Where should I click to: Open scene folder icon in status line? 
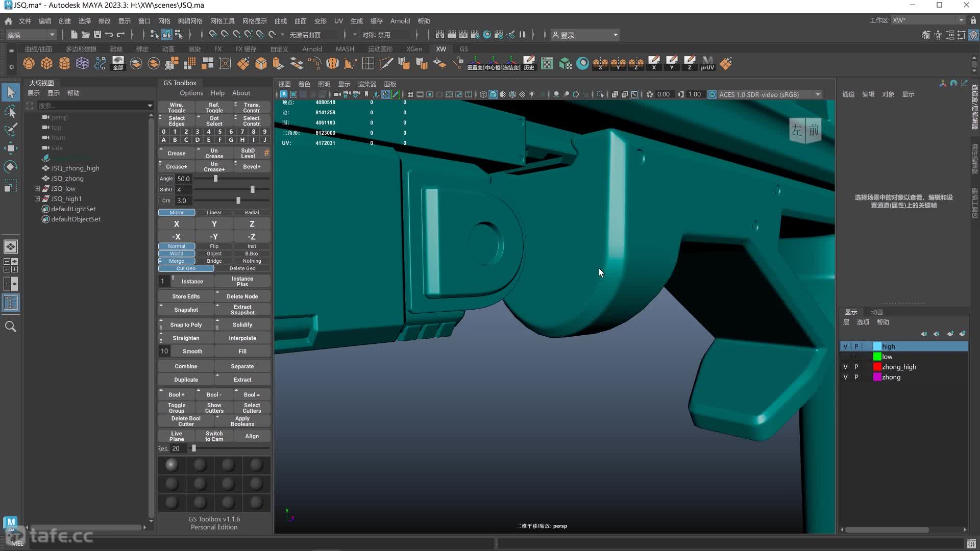(x=85, y=35)
